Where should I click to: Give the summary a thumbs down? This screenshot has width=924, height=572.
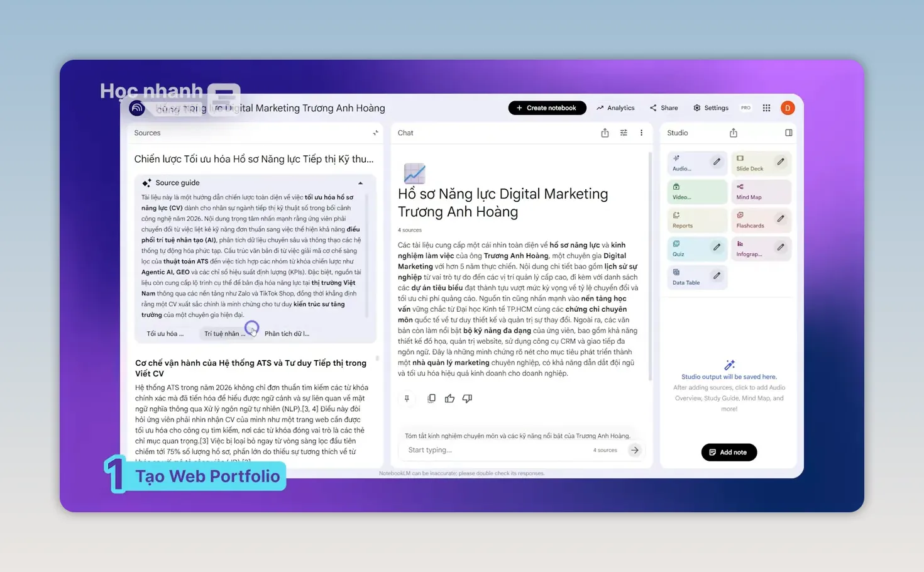(x=467, y=399)
